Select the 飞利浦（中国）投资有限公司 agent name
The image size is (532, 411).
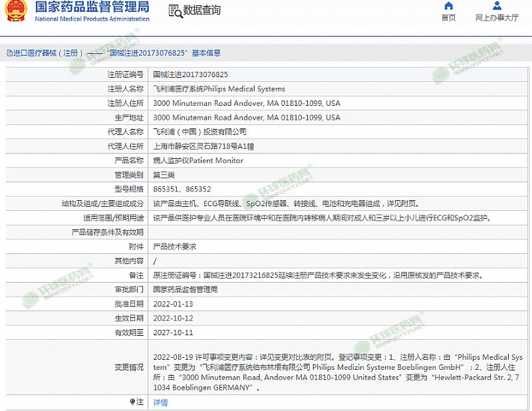click(199, 132)
